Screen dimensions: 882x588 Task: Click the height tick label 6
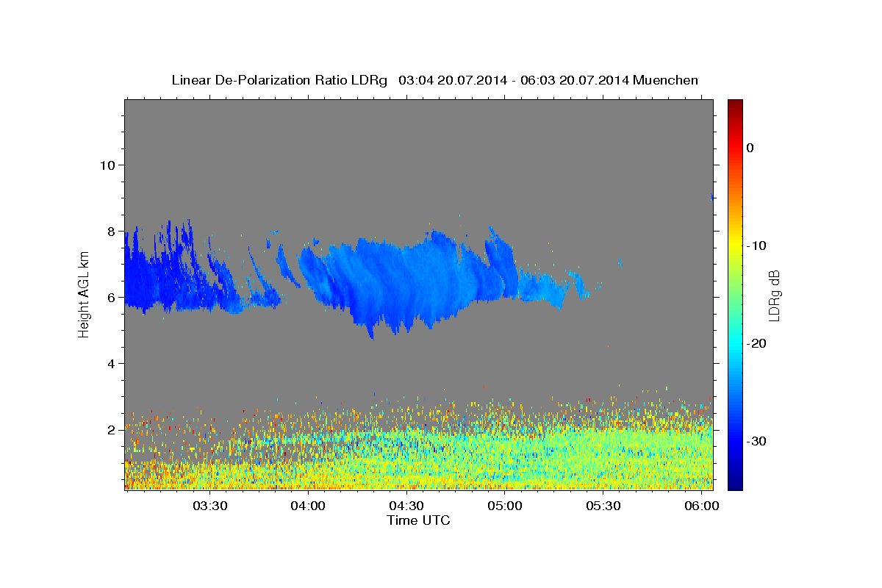pyautogui.click(x=112, y=297)
